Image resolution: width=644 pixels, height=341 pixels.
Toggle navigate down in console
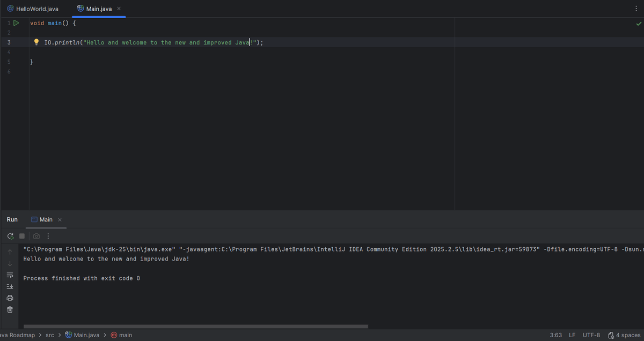click(x=10, y=263)
